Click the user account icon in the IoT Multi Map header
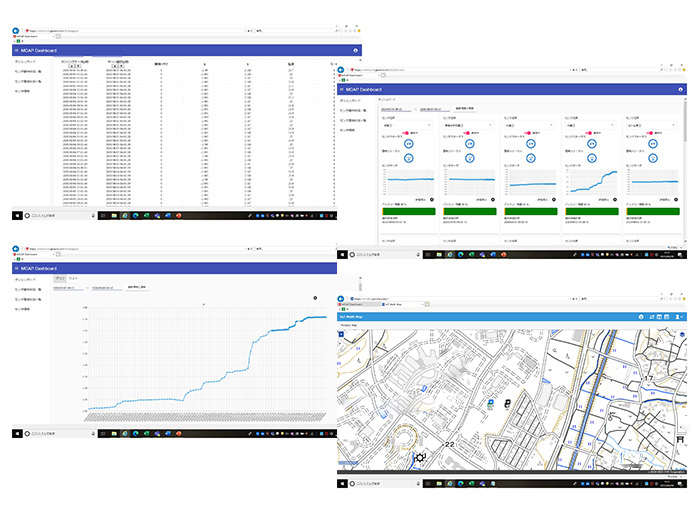 (x=678, y=316)
